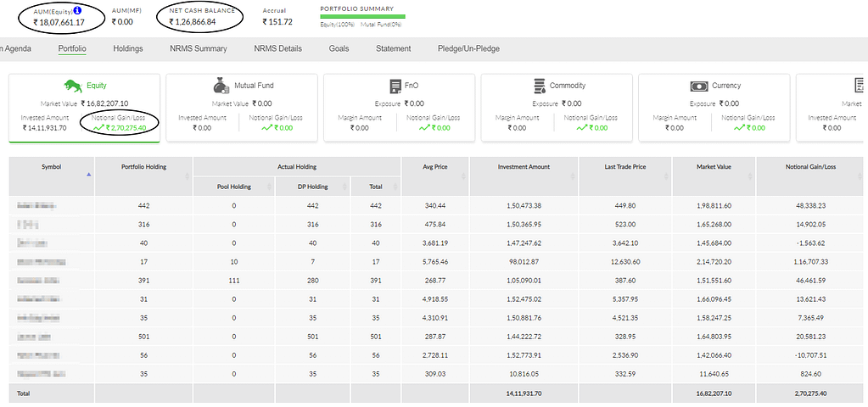Open the Statement tab
Image resolution: width=868 pixels, height=407 pixels.
pos(393,48)
